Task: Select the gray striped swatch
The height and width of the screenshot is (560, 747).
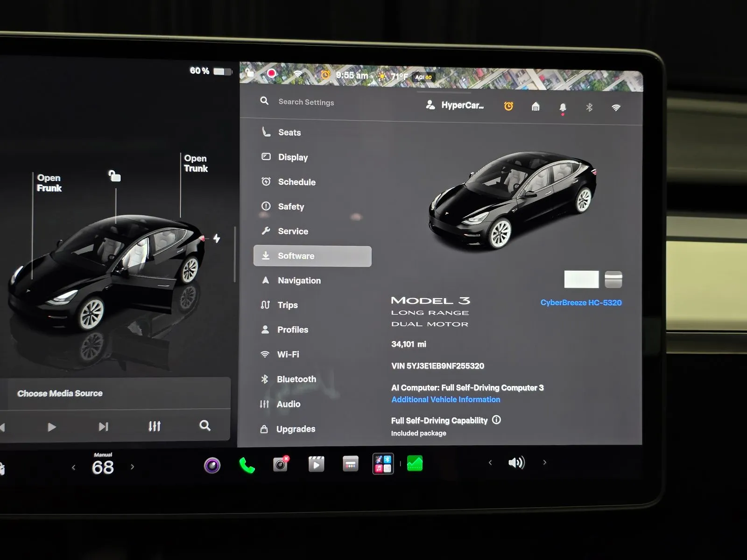Action: point(613,279)
